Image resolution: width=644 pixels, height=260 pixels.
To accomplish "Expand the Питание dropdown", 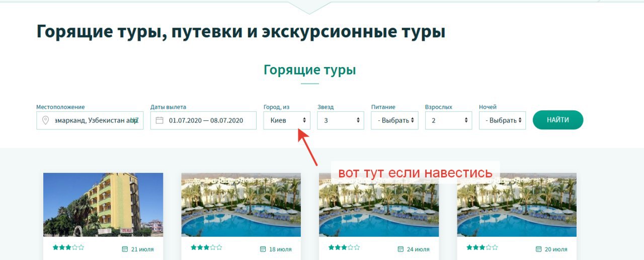I will tap(394, 120).
